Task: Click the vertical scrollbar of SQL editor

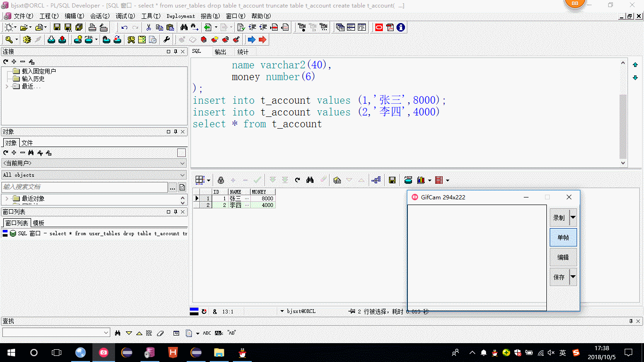Action: click(x=623, y=112)
